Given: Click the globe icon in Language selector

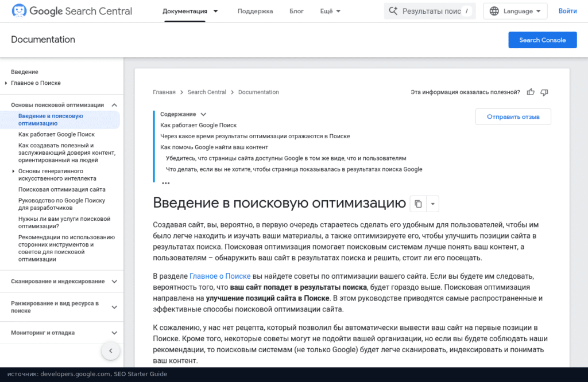Looking at the screenshot, I should point(494,11).
